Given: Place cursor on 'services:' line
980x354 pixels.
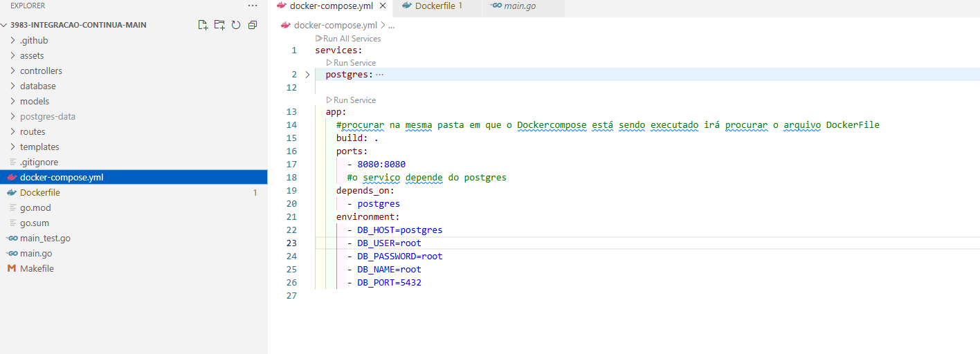Looking at the screenshot, I should (338, 50).
